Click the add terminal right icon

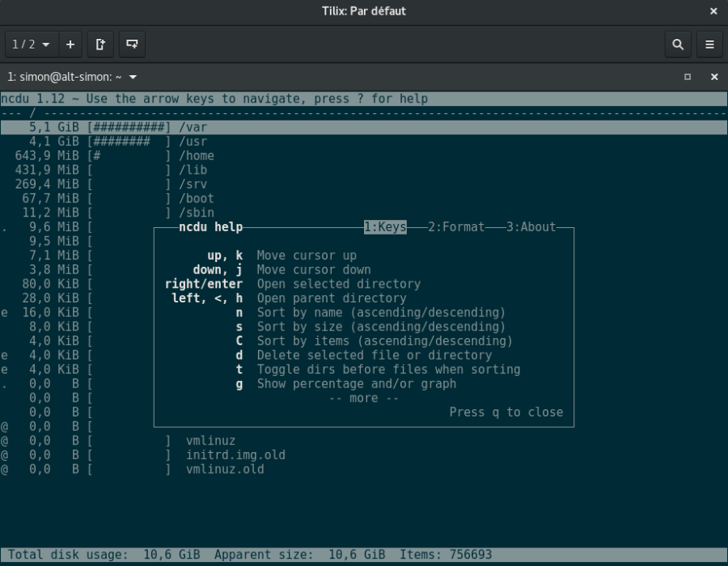(x=100, y=44)
